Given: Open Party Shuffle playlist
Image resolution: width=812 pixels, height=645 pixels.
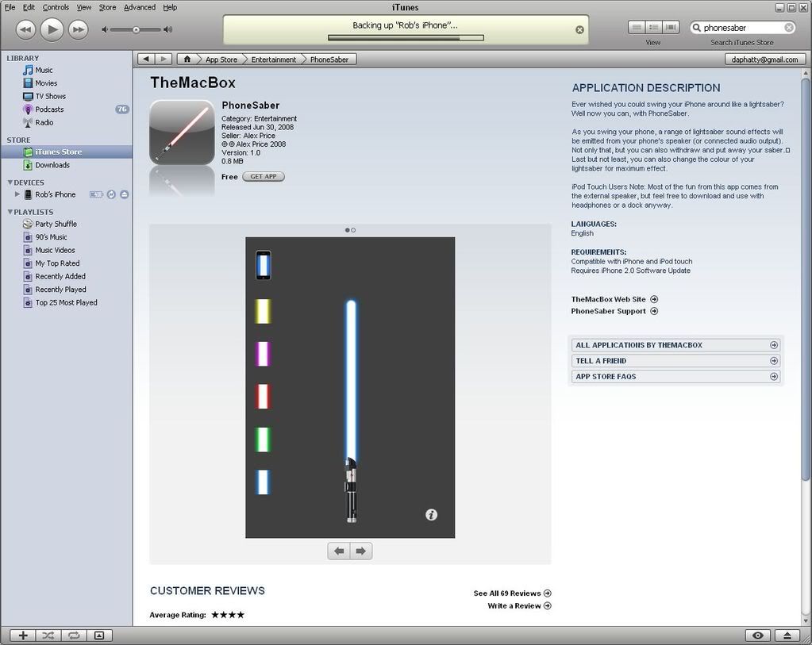Looking at the screenshot, I should pos(56,225).
